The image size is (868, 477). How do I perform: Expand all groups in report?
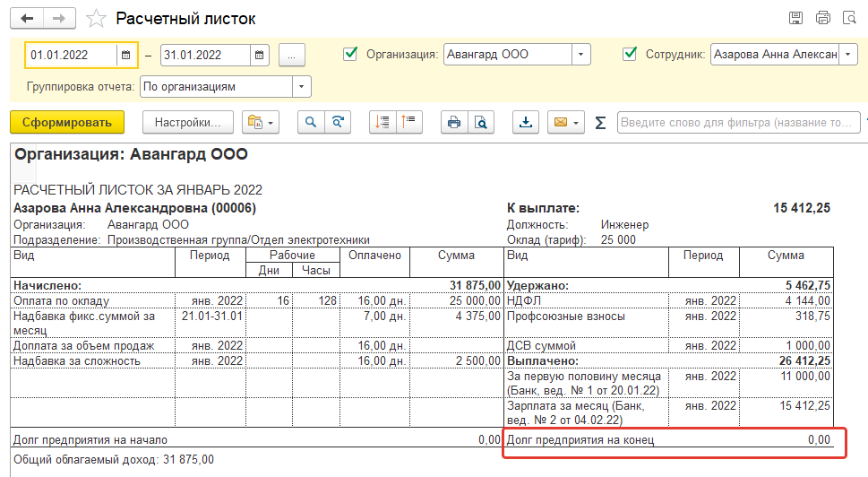tap(383, 123)
